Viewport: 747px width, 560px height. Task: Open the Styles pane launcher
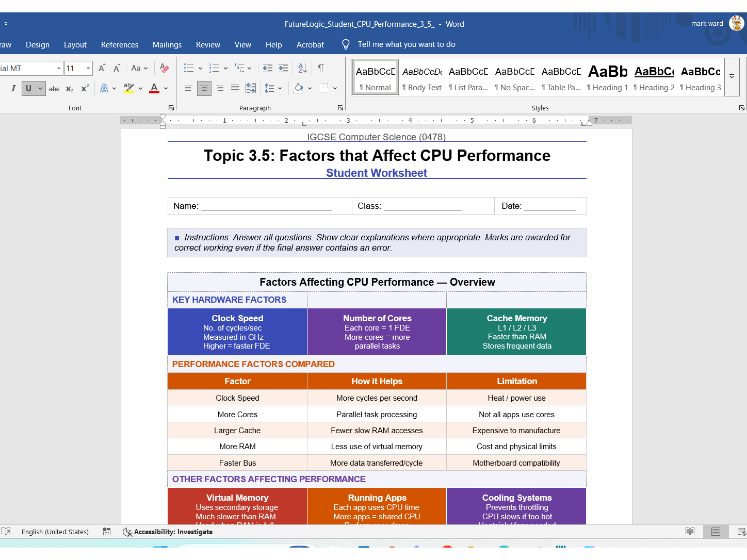tap(742, 108)
